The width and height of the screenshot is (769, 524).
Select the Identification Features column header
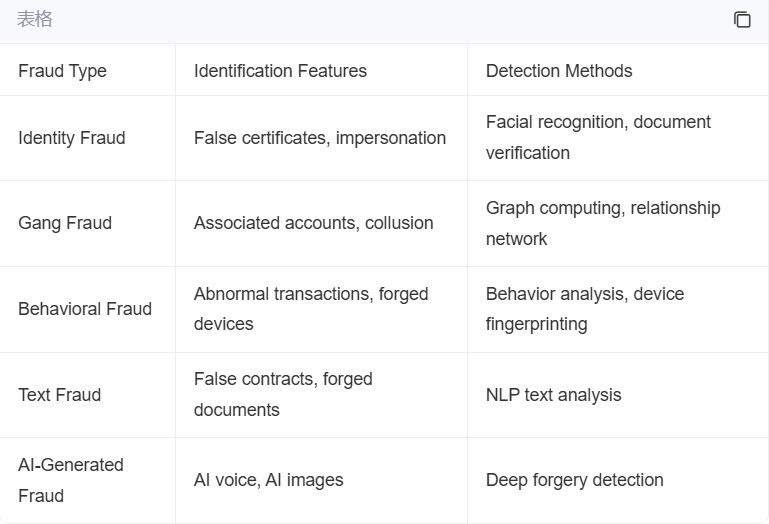coord(321,70)
